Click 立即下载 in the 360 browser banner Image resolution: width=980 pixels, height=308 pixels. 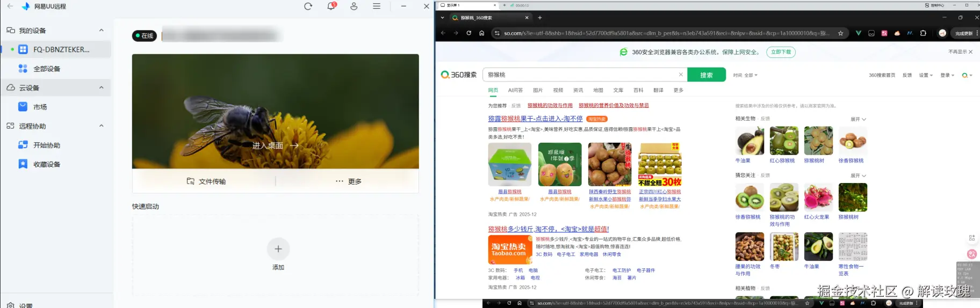(x=781, y=52)
